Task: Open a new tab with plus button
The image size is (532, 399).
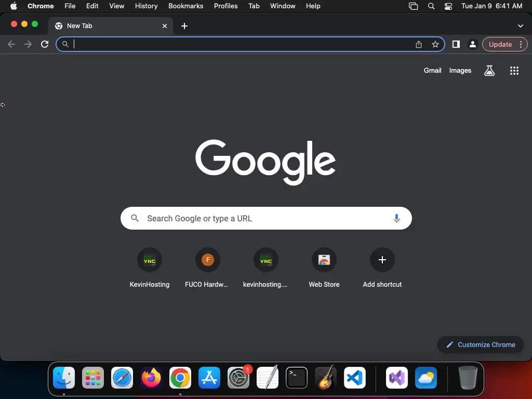Action: pyautogui.click(x=184, y=26)
